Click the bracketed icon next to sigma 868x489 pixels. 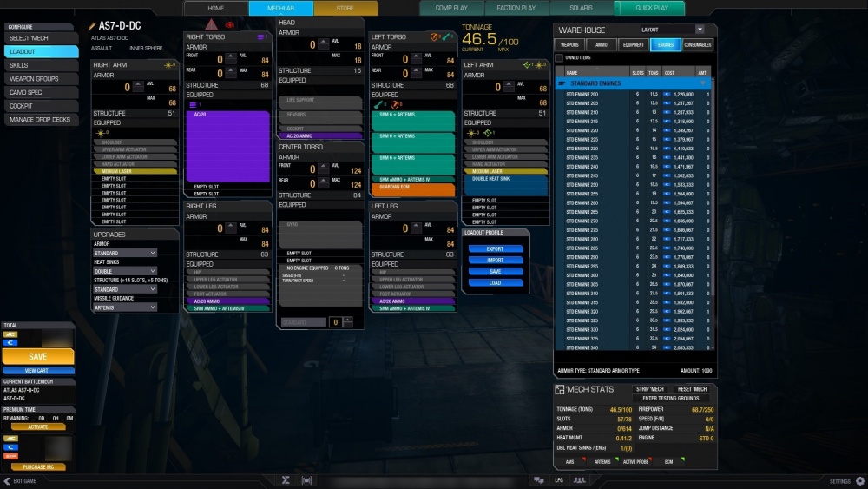[306, 480]
